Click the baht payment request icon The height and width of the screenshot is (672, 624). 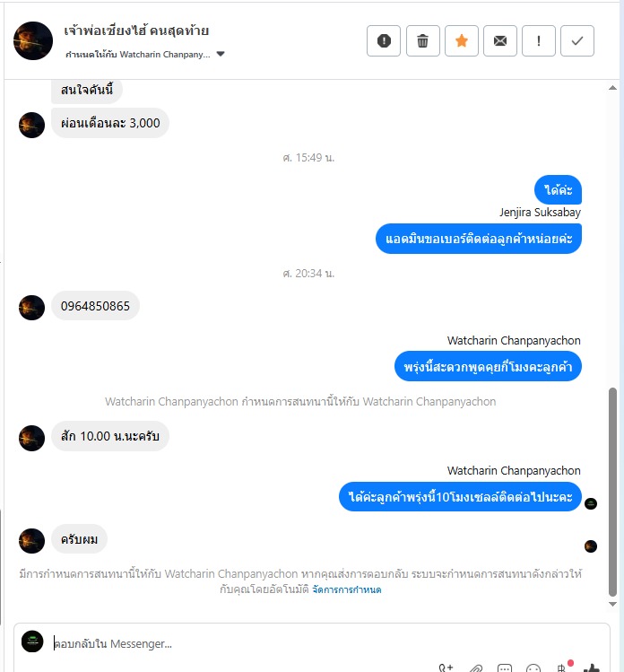click(x=562, y=668)
